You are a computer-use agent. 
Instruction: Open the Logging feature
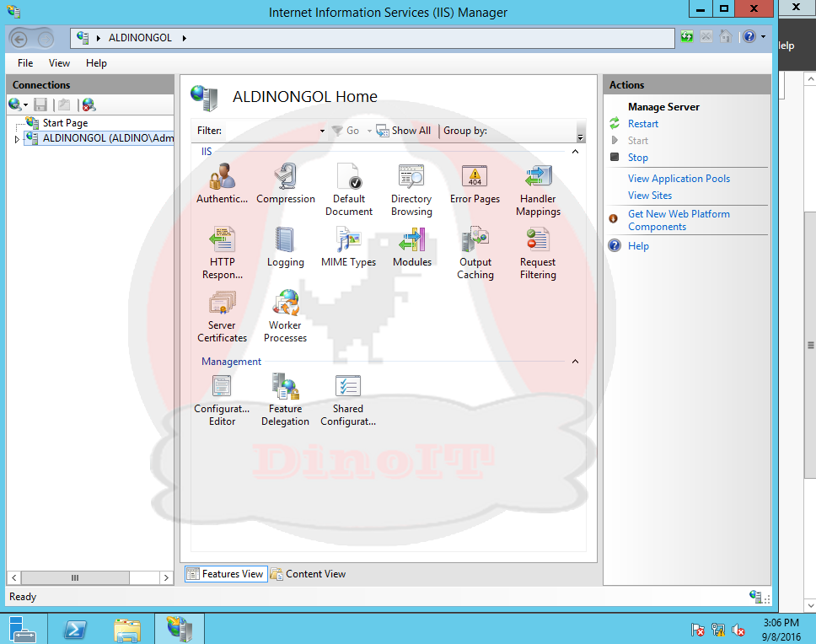285,247
